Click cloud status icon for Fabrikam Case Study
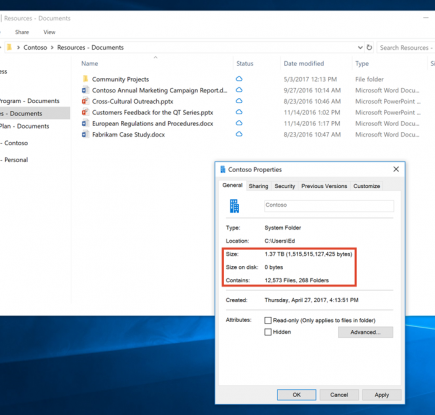This screenshot has height=415, width=435. point(239,134)
